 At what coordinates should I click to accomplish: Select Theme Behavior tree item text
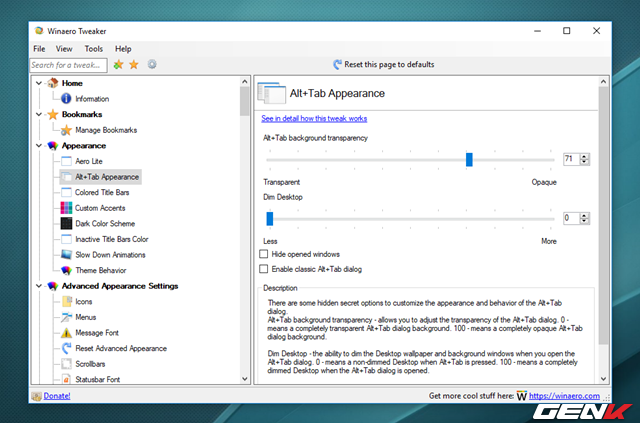(x=101, y=270)
